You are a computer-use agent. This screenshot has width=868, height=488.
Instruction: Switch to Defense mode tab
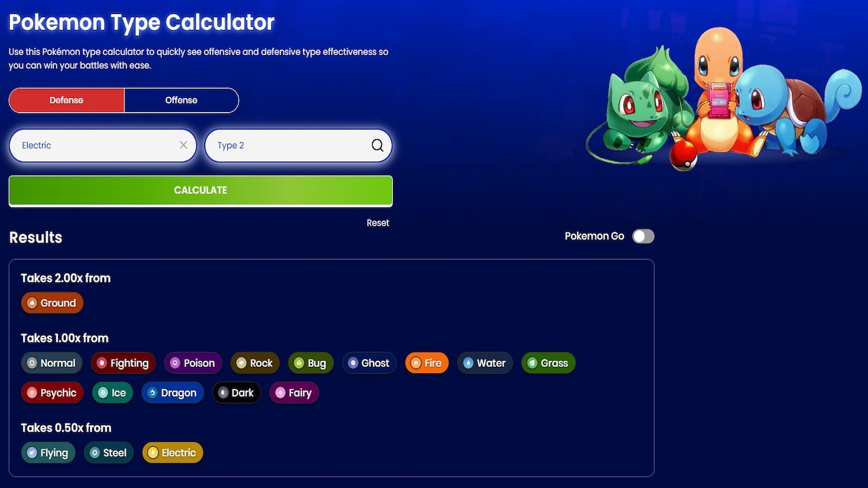tap(66, 100)
